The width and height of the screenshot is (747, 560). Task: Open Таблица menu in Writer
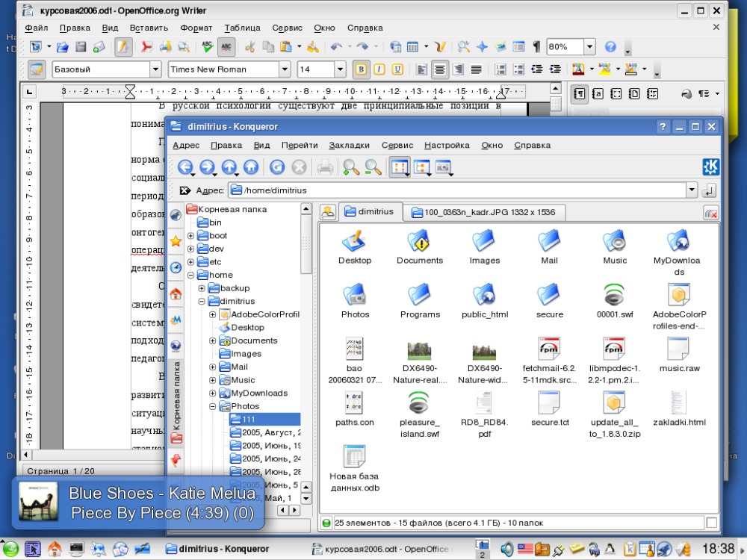[x=242, y=28]
